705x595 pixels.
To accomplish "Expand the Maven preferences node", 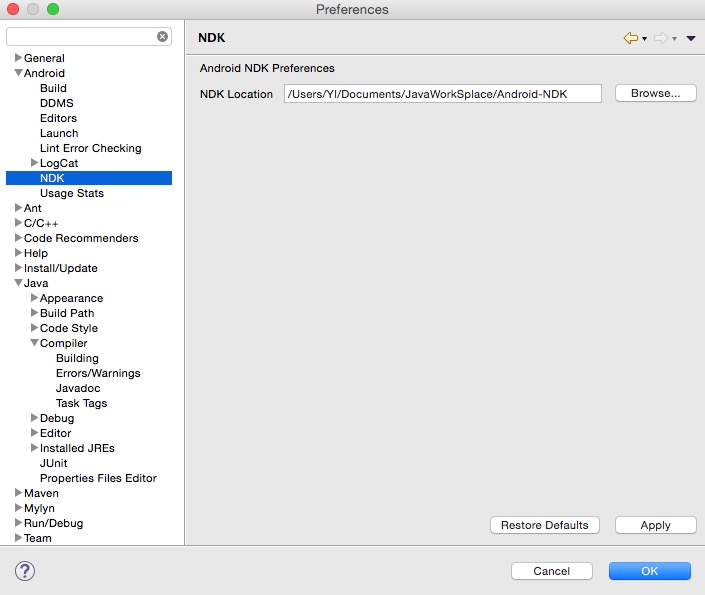I will point(18,493).
